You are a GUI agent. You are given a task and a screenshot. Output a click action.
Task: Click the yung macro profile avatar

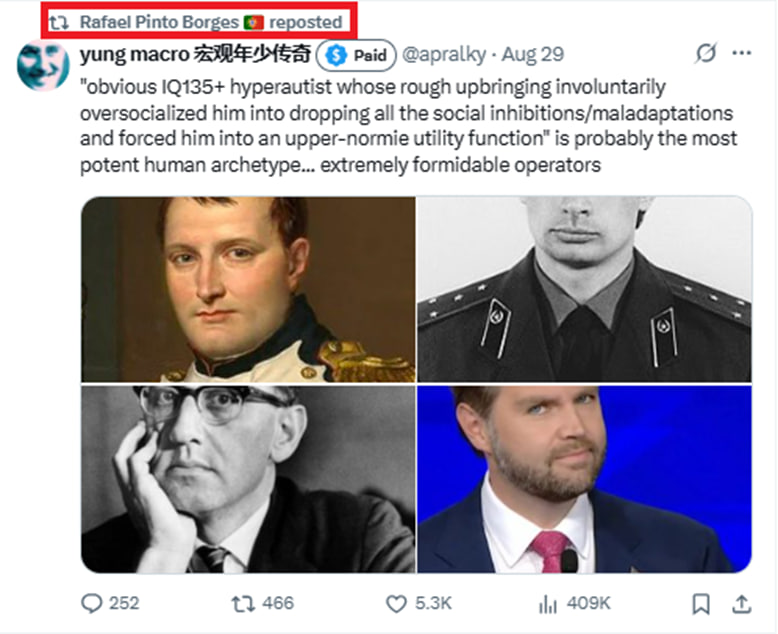point(43,65)
